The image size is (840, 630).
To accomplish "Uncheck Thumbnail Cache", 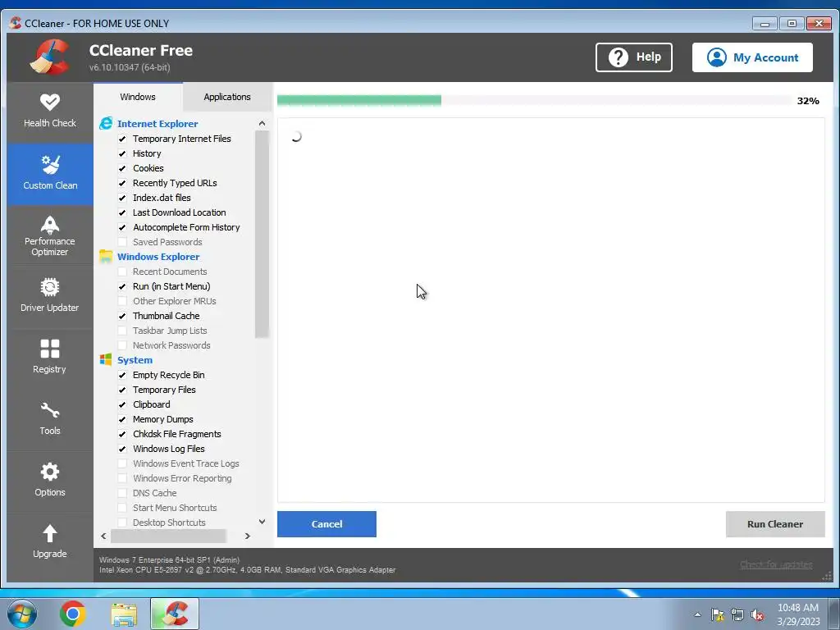I will coord(122,316).
